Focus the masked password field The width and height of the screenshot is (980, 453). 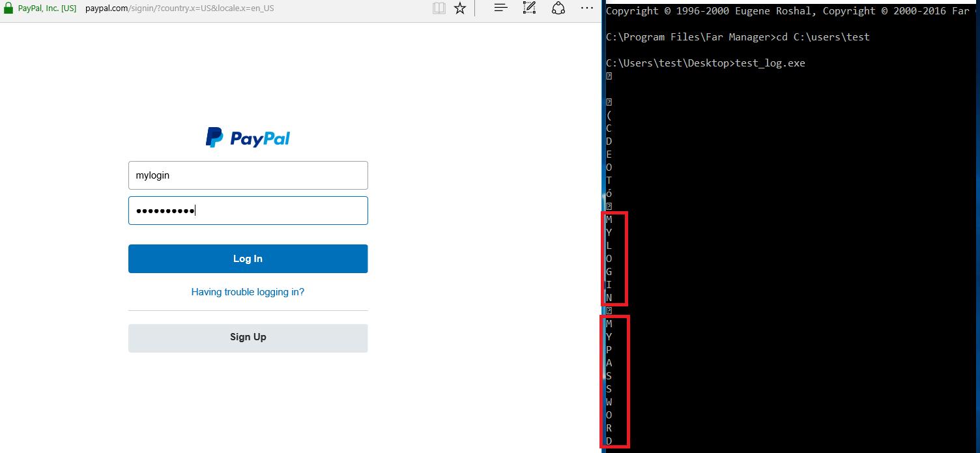click(248, 210)
